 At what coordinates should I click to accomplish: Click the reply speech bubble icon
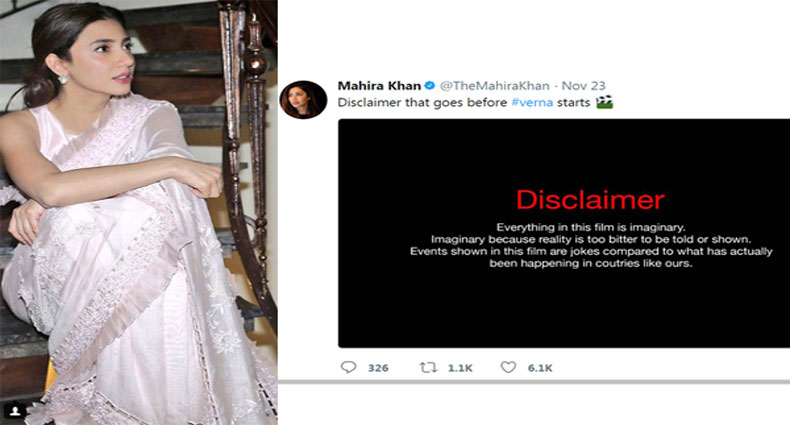(x=348, y=368)
